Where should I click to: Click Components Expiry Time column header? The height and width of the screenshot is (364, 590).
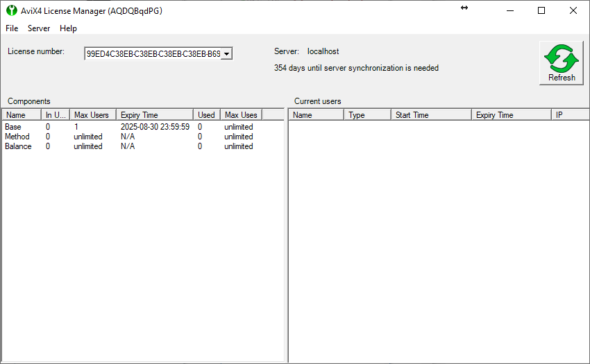[154, 115]
